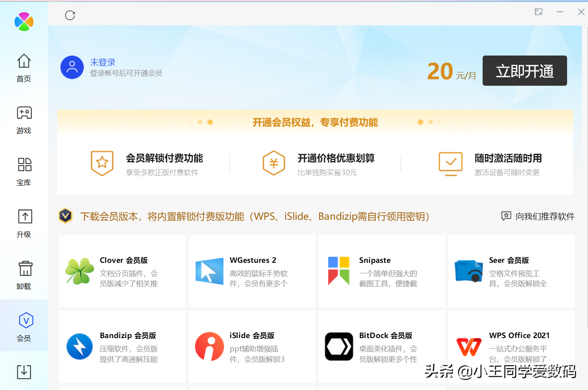Open iSlide 会员版 title

pos(252,336)
